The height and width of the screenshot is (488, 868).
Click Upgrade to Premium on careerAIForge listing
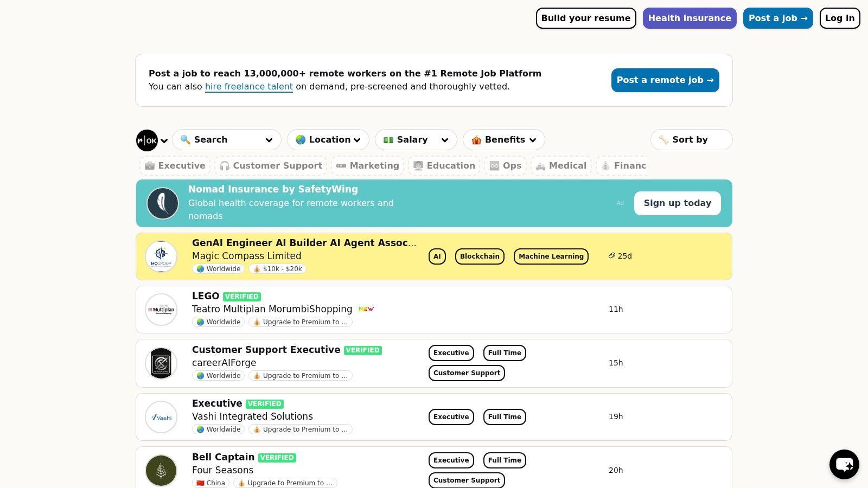(301, 376)
